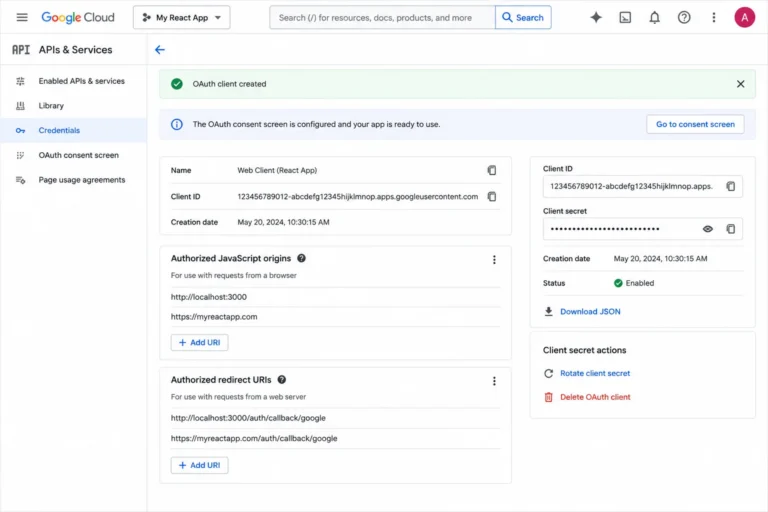
Task: Add URI under Authorized redirect URIs
Action: tap(199, 465)
